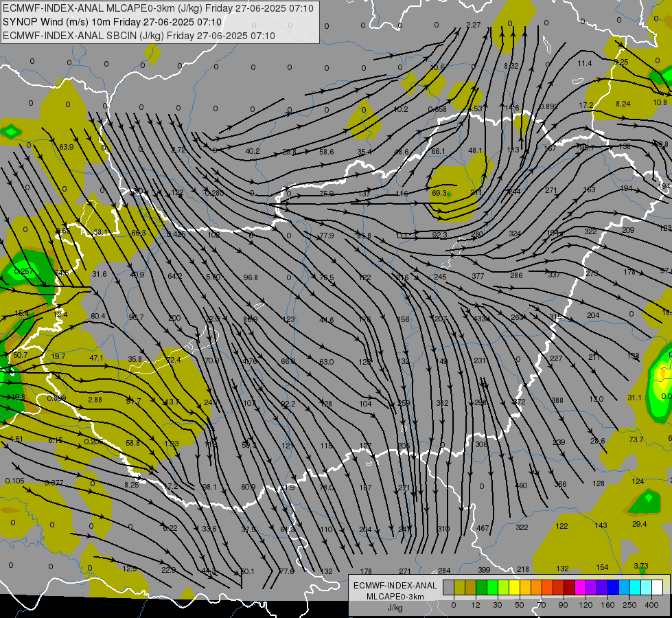Click the map value 284
The image size is (672, 618).
[444, 571]
